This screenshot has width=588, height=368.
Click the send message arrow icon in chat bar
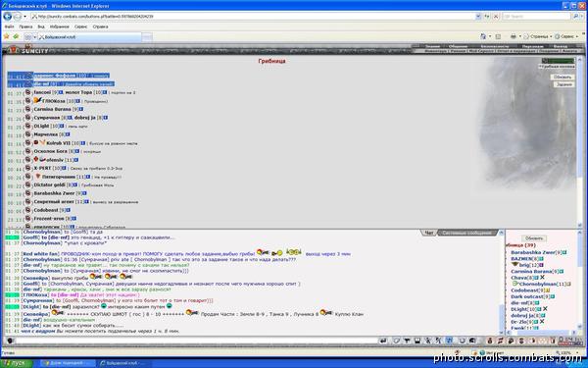tap(383, 341)
